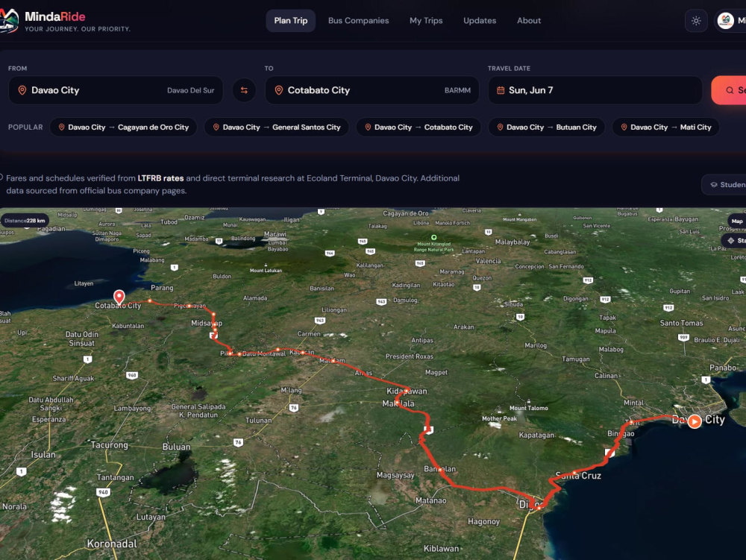Click the Santa Cruz label on the route
Image resolution: width=746 pixels, height=560 pixels.
coord(578,476)
